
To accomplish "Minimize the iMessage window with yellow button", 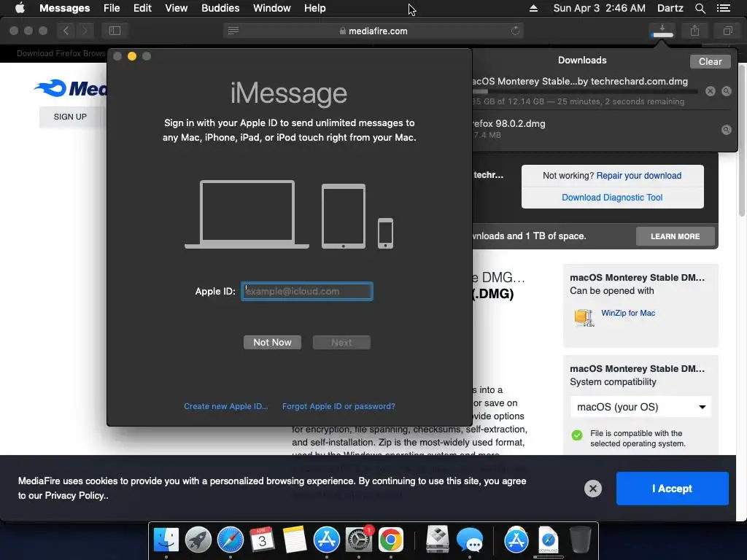I will pyautogui.click(x=132, y=56).
